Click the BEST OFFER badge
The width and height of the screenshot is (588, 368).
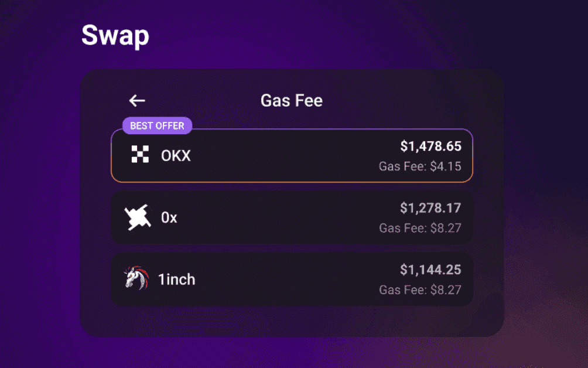(x=157, y=125)
